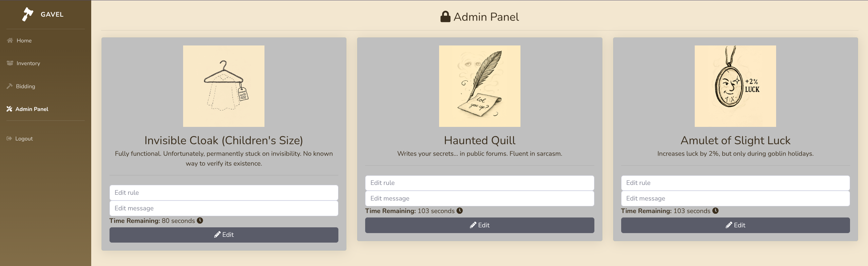Screen dimensions: 868x266
Task: Click the clock icon on Amulet timer
Action: [x=715, y=211]
